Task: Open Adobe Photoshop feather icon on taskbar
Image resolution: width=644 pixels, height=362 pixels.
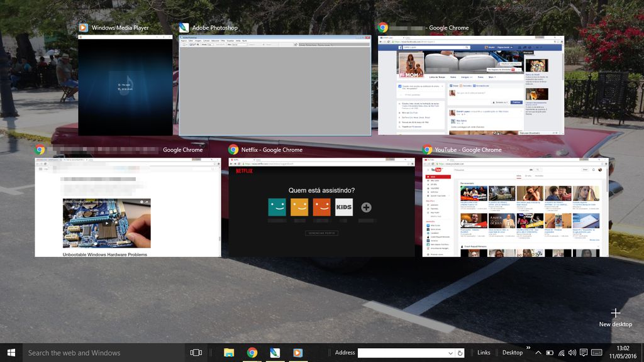Action: 275,353
